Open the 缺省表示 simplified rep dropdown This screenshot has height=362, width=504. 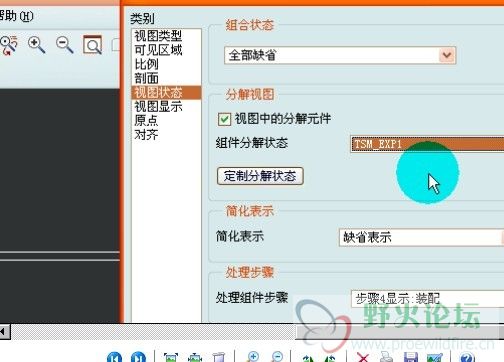[421, 237]
